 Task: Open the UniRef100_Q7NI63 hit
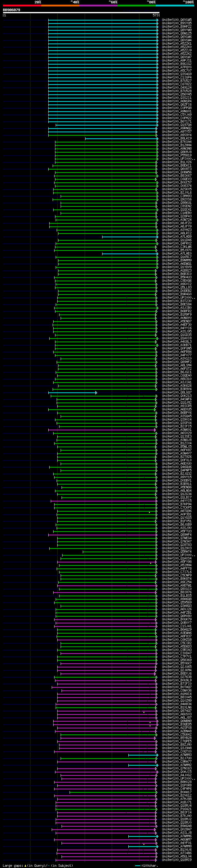click(x=177, y=769)
